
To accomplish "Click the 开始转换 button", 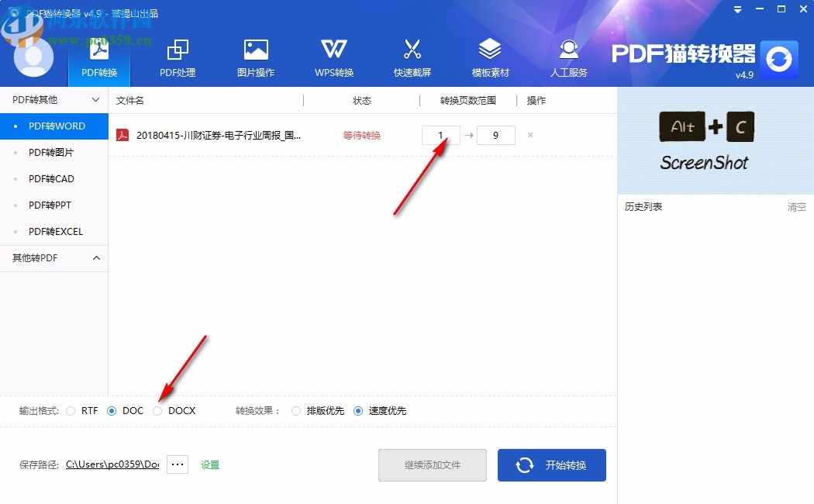I will pos(551,464).
